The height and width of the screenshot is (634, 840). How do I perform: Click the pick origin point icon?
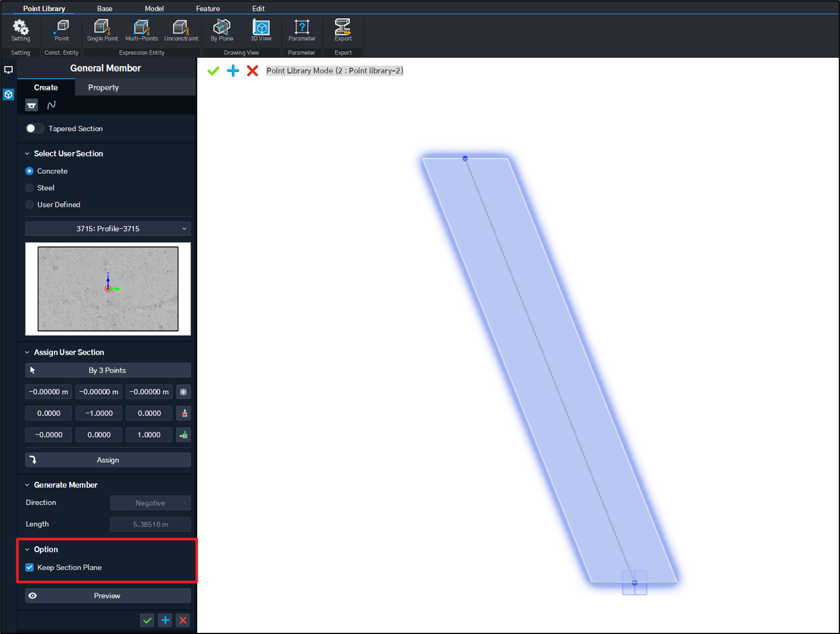point(184,392)
